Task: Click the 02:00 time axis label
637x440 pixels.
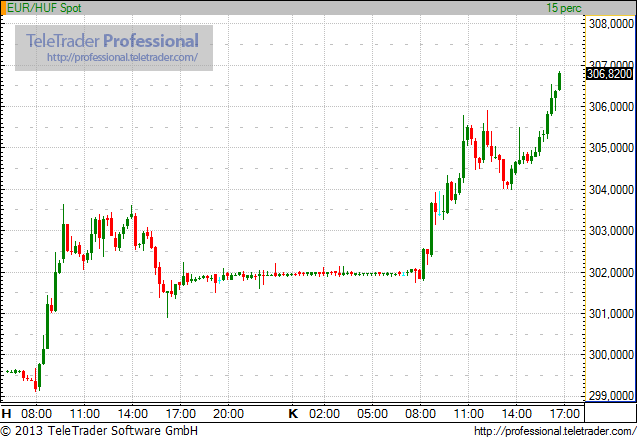Action: coord(324,414)
